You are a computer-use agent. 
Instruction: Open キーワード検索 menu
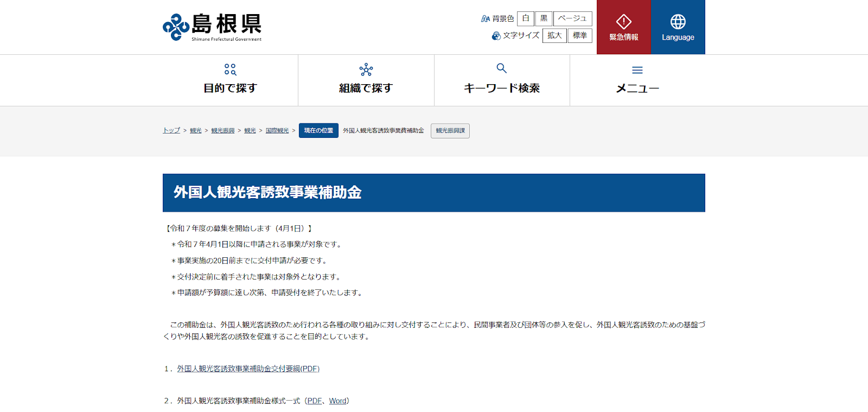tap(502, 80)
